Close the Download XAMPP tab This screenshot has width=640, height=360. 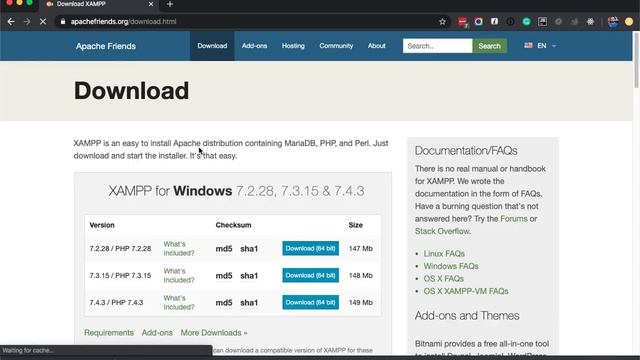coord(151,4)
